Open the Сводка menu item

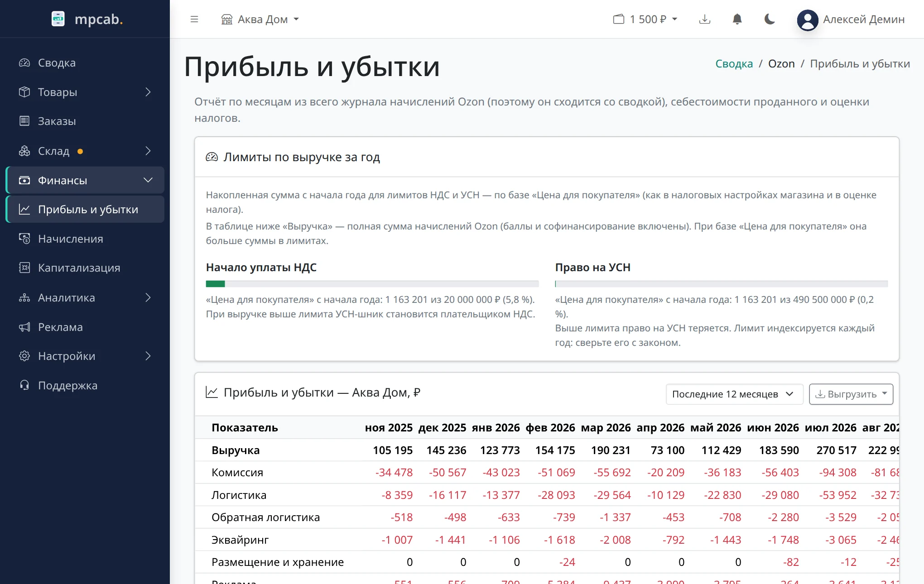click(85, 63)
